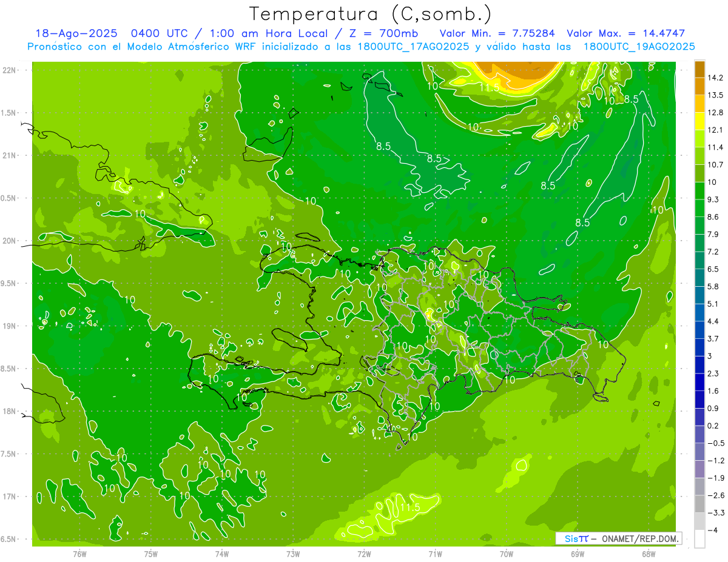Click the '21N' latitude axis label
Image resolution: width=728 pixels, height=562 pixels.
(9, 156)
